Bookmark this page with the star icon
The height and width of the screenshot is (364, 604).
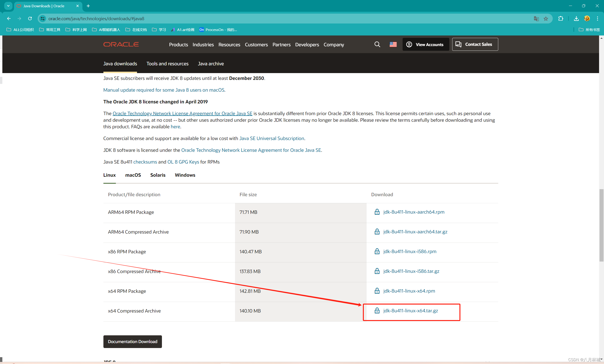[x=546, y=19]
